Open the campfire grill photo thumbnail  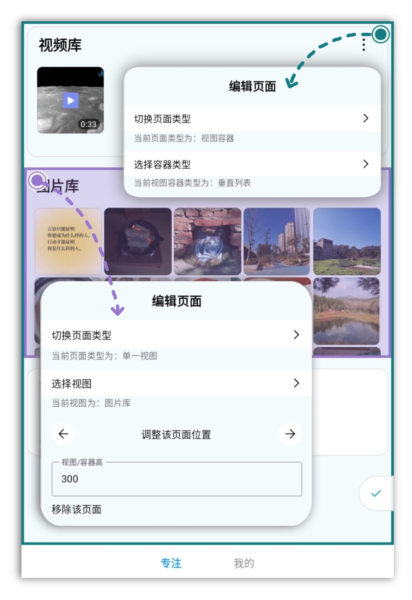pos(138,241)
